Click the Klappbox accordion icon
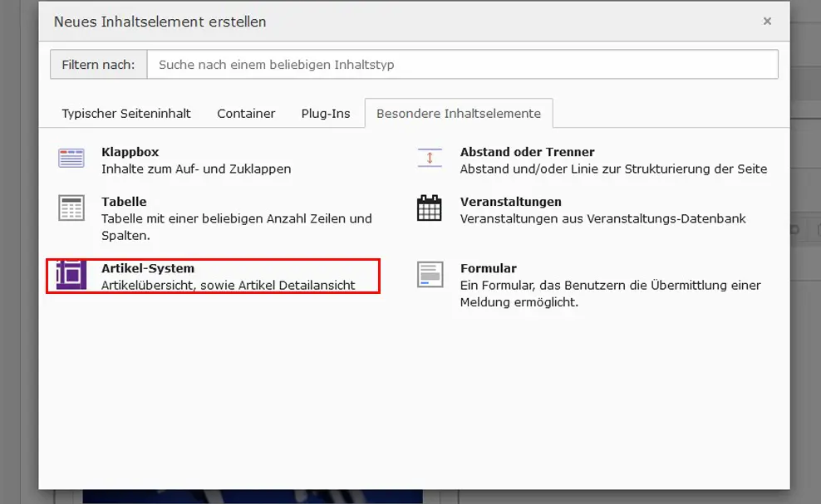Viewport: 821px width, 504px height. coord(71,158)
